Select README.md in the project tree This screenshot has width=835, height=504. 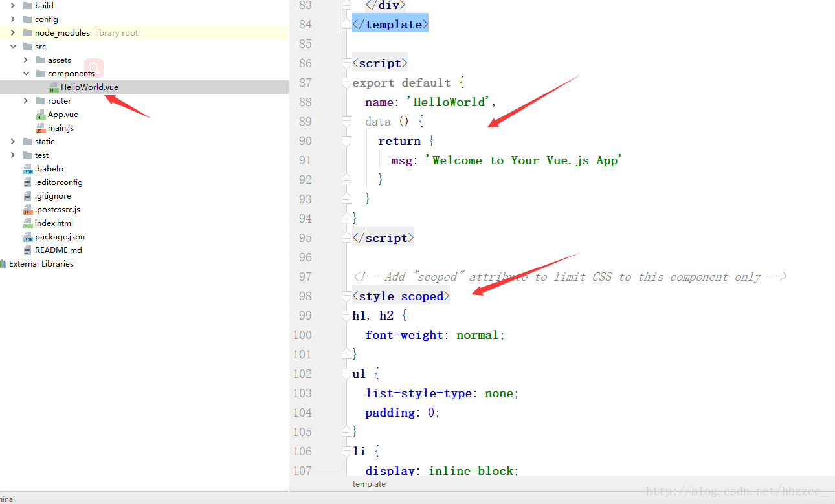(58, 250)
